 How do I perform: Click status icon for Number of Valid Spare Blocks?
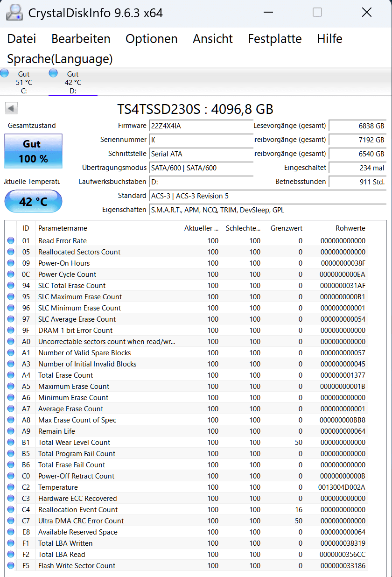11,353
